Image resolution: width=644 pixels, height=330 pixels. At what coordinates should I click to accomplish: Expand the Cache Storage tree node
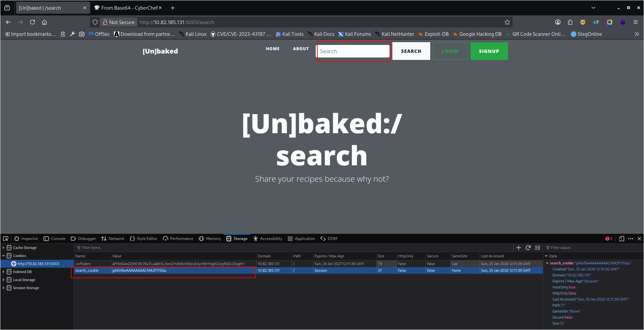[3, 248]
